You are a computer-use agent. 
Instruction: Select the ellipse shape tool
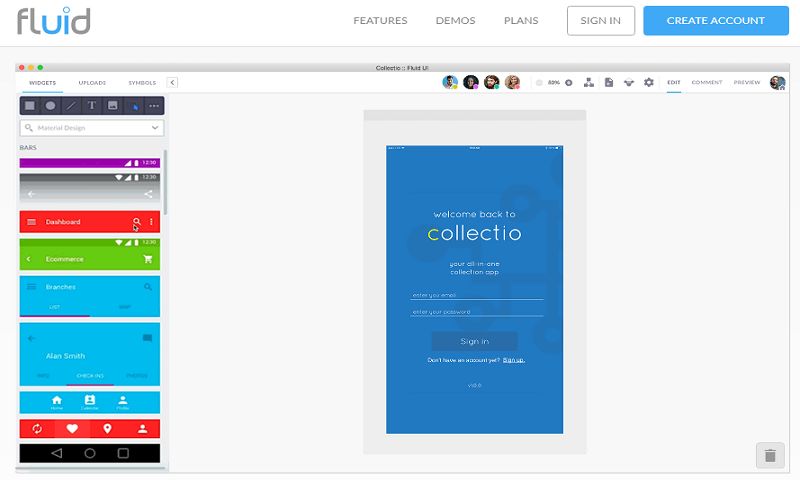[x=50, y=105]
